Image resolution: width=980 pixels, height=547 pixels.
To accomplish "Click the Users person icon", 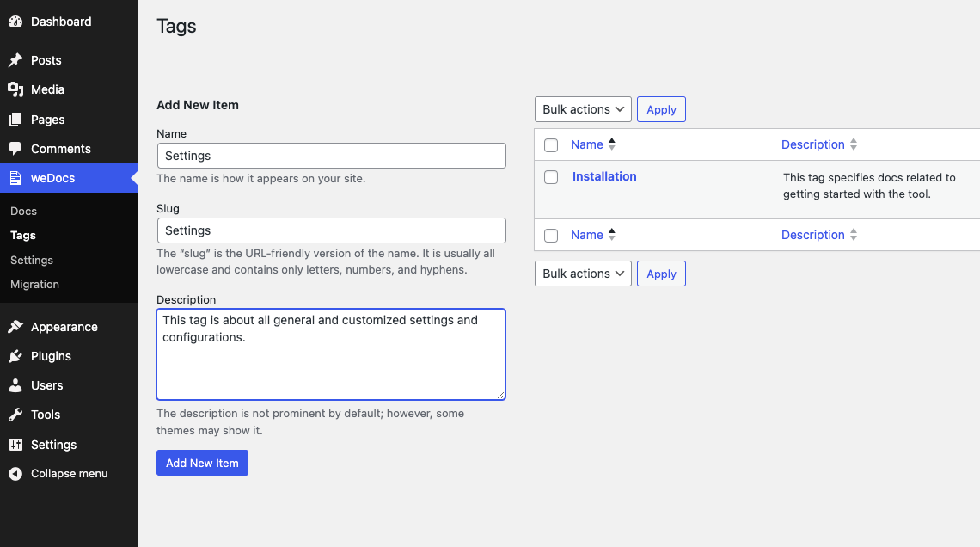I will click(15, 385).
